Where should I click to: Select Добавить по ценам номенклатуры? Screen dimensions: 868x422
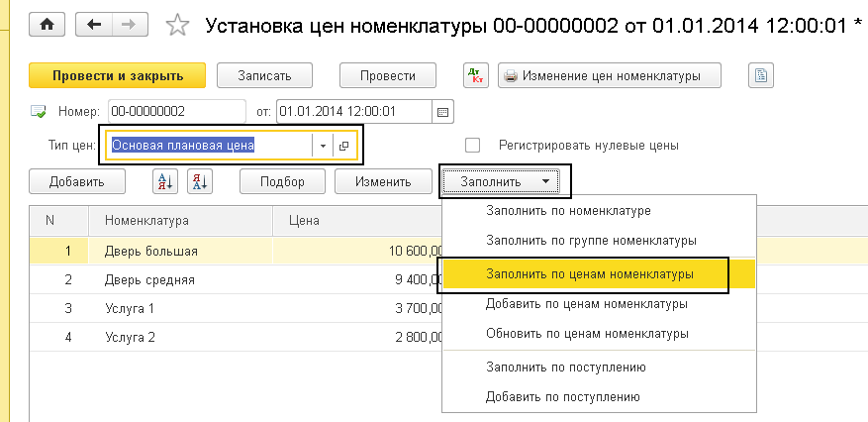pos(600,304)
